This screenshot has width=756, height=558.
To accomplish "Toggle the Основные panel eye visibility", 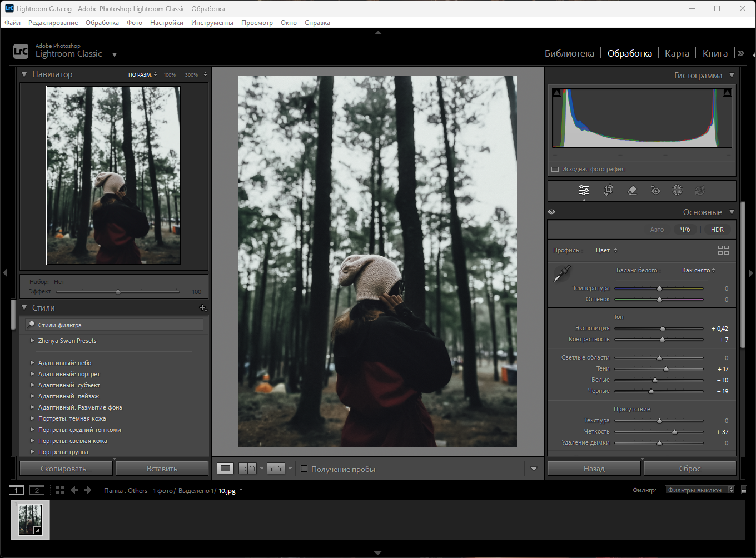I will point(551,212).
